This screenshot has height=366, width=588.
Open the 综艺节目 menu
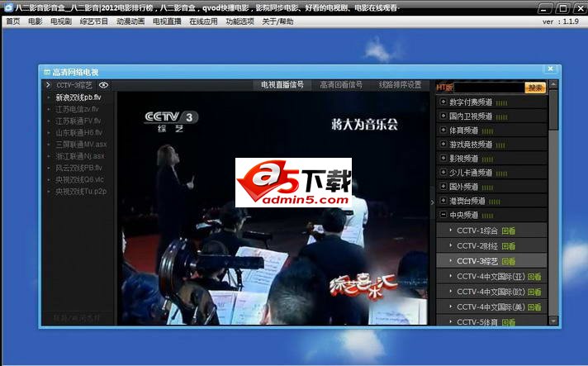click(94, 21)
